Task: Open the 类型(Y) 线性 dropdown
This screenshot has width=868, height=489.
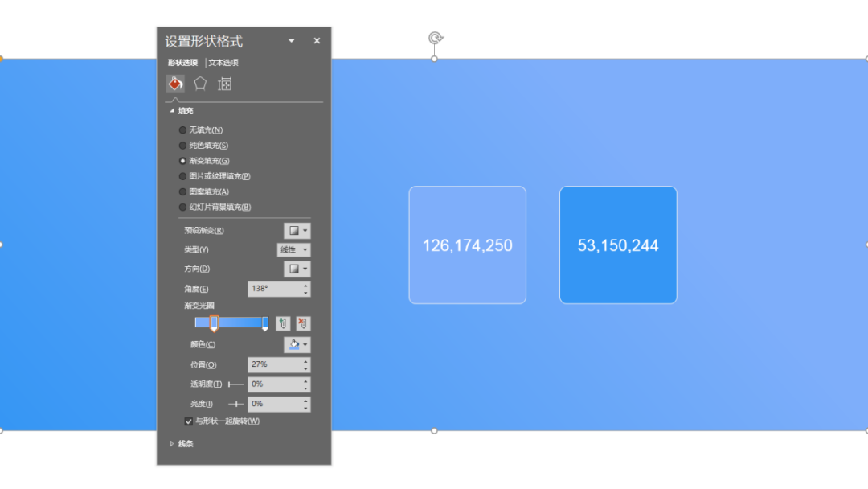Action: 293,250
